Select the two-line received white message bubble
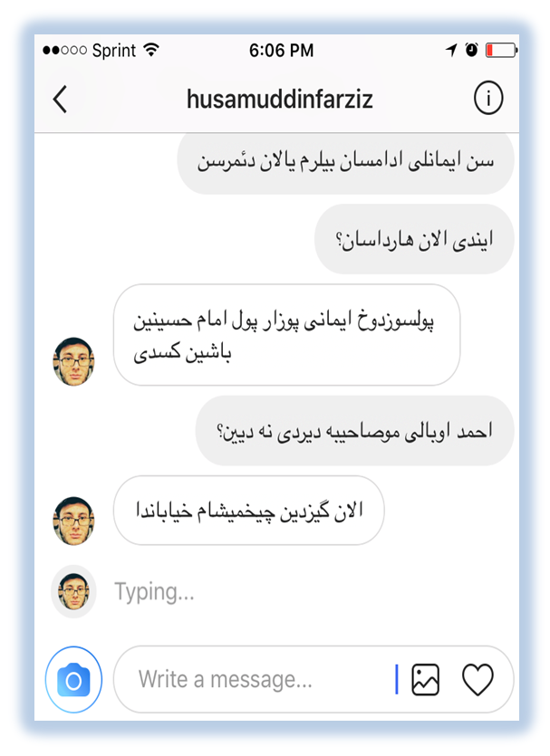Image resolution: width=550 pixels, height=756 pixels. 286,336
